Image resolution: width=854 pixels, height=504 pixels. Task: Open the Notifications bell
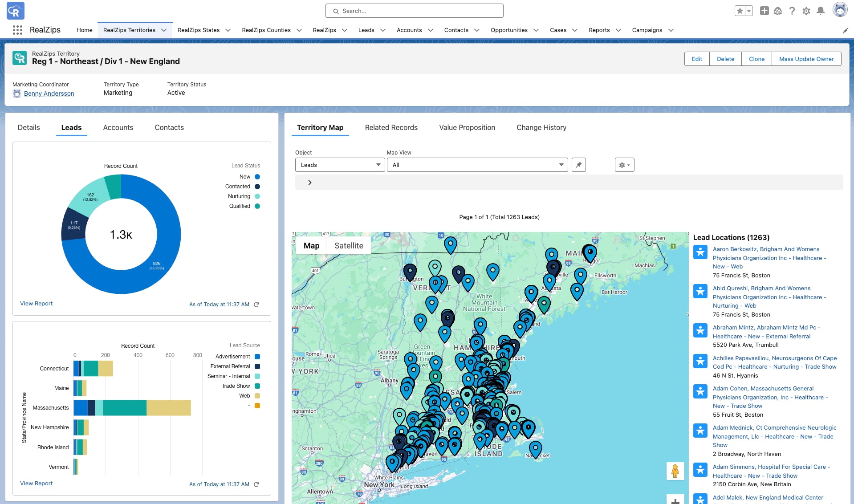821,11
